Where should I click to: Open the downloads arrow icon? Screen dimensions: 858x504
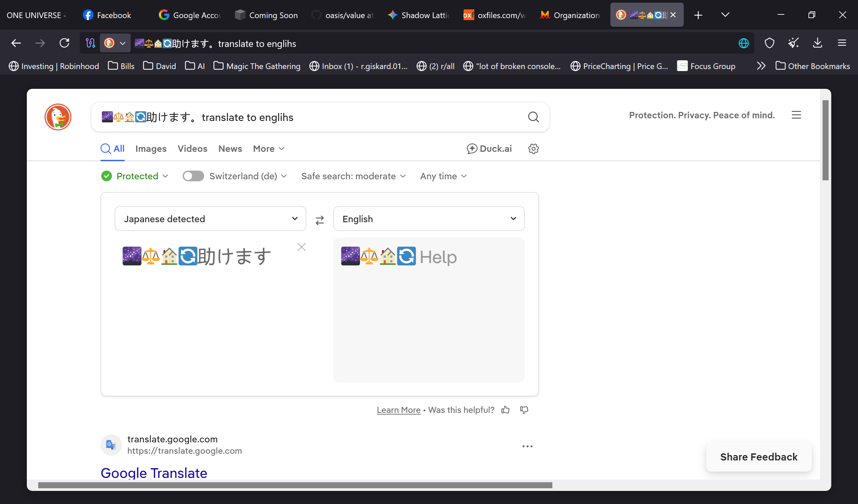pos(817,43)
